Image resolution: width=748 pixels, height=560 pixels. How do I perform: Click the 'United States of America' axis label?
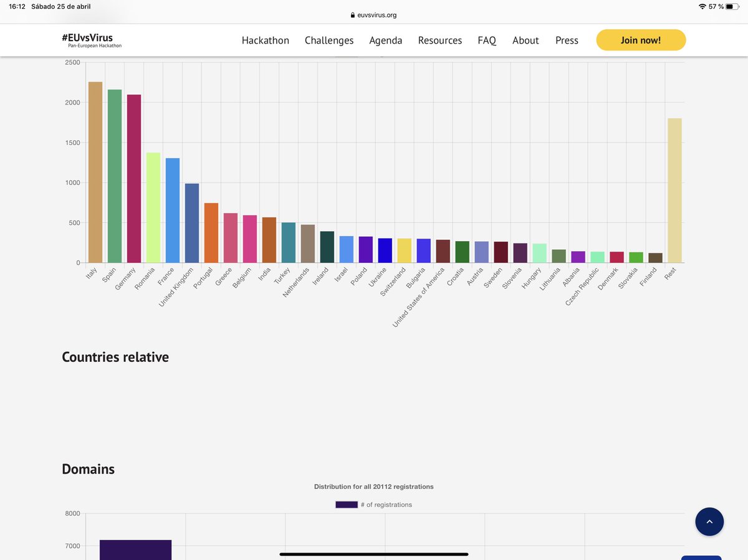click(x=418, y=298)
